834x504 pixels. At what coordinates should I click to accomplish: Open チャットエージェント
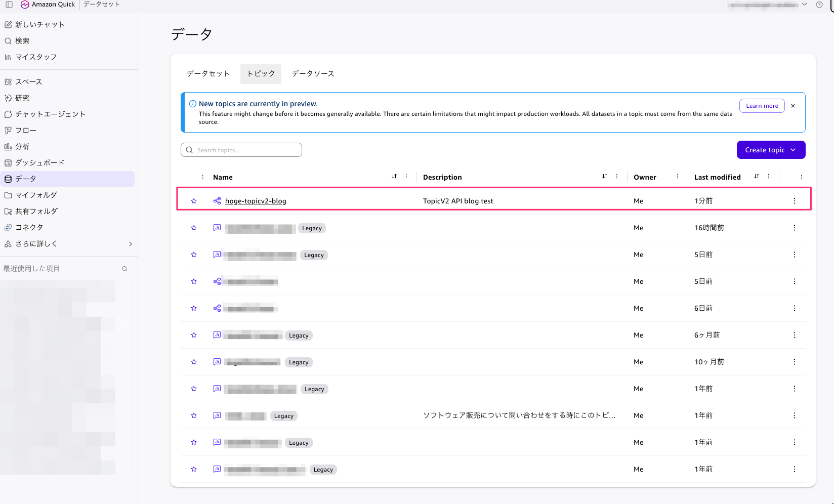[x=45, y=114]
